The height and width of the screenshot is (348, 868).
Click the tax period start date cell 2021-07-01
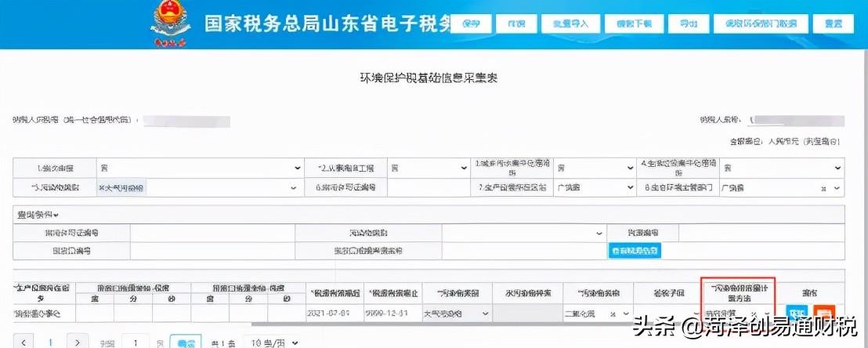[x=334, y=313]
